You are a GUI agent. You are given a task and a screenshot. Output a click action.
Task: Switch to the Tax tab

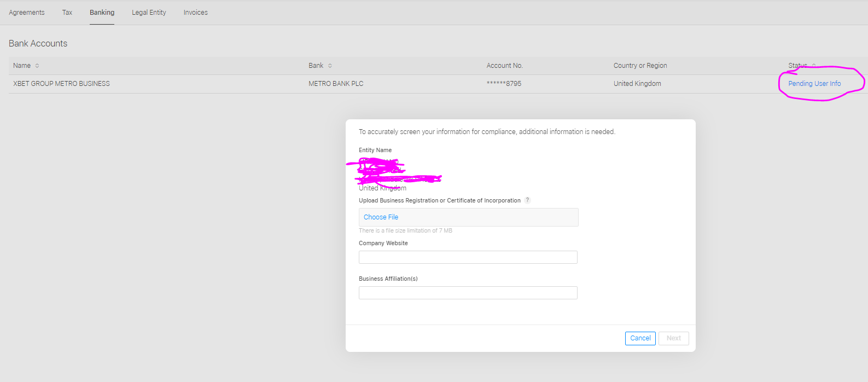coord(67,13)
